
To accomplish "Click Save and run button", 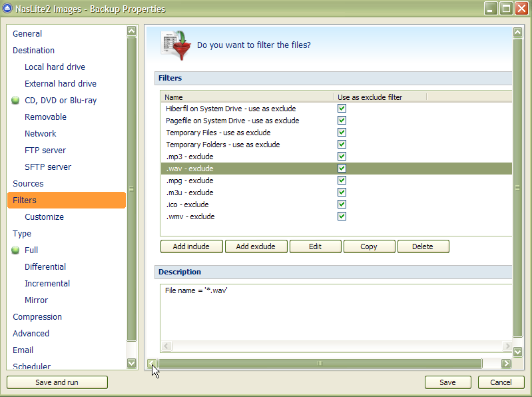I will coord(57,382).
